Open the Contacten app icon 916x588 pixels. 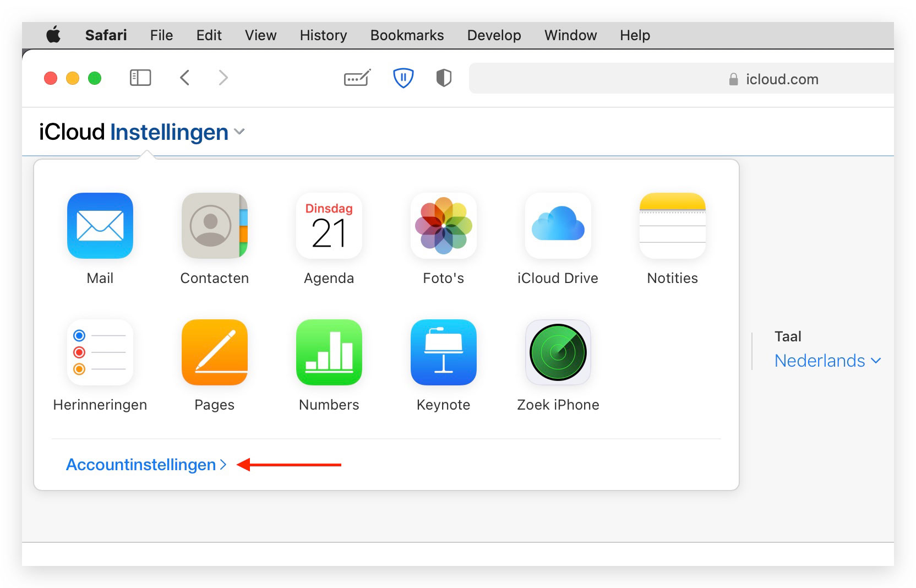(x=215, y=226)
